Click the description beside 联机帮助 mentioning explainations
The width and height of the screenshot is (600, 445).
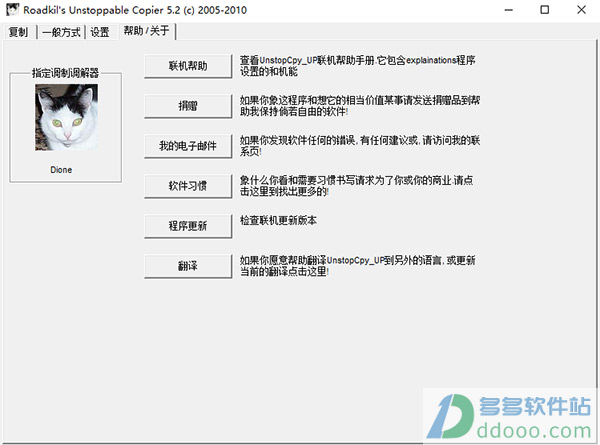point(357,66)
